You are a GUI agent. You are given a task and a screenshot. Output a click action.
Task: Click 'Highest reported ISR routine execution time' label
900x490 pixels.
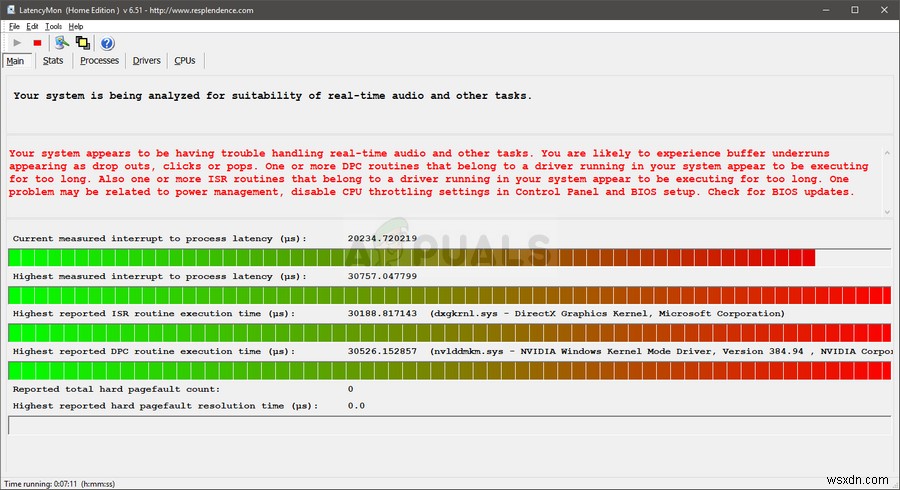pos(154,314)
